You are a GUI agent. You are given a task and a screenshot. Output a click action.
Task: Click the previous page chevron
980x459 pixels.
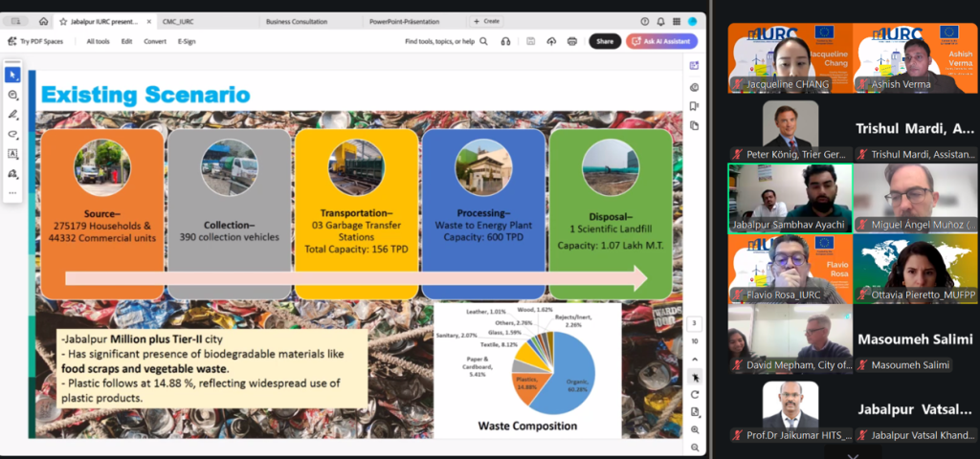pos(695,359)
